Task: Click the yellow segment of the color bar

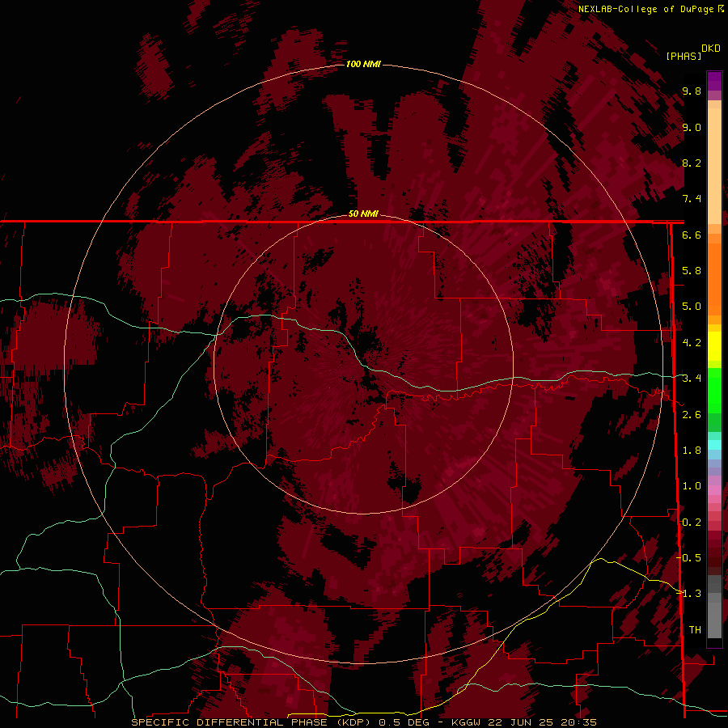Action: coord(714,346)
